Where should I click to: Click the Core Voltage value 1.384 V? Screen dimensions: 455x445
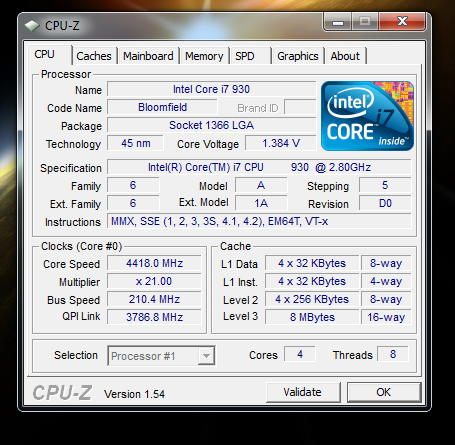click(x=281, y=143)
